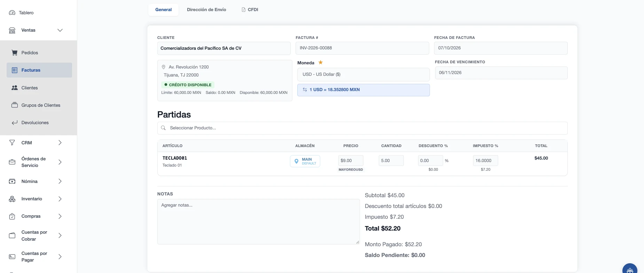Click the star icon beside Moneda
The image size is (644, 273).
click(321, 63)
